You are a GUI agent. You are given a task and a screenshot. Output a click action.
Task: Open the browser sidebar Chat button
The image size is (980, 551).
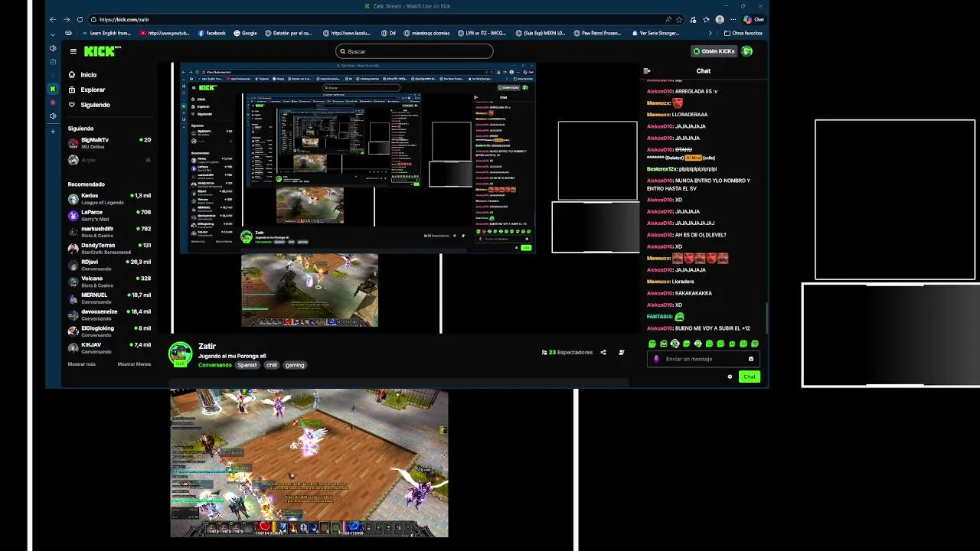(x=754, y=19)
